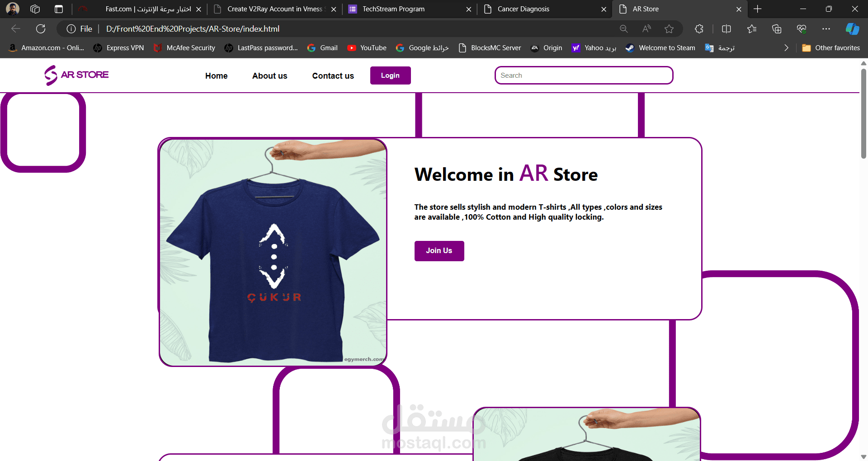Screen dimensions: 868x461
Task: Add page to favorites star
Action: (669, 29)
